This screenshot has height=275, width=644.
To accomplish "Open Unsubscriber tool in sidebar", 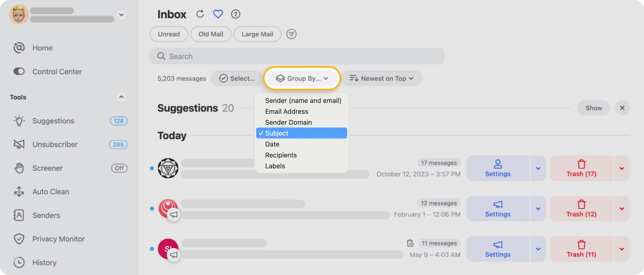I will coord(55,144).
